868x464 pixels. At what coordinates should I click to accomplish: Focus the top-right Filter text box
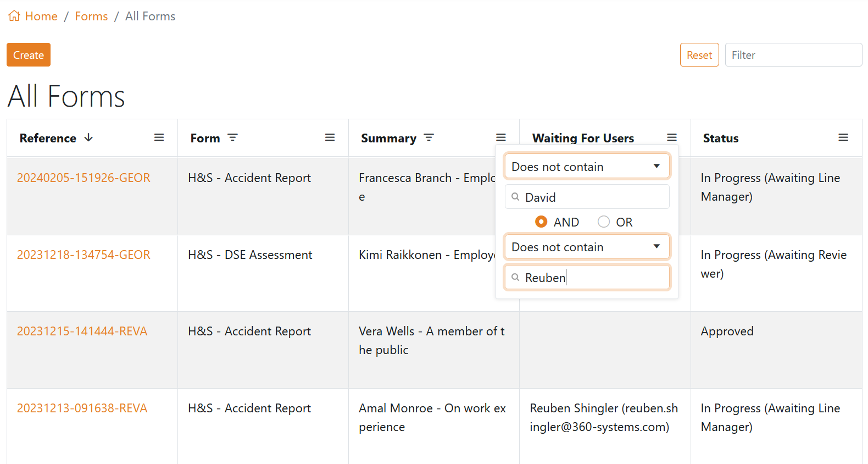click(x=793, y=55)
